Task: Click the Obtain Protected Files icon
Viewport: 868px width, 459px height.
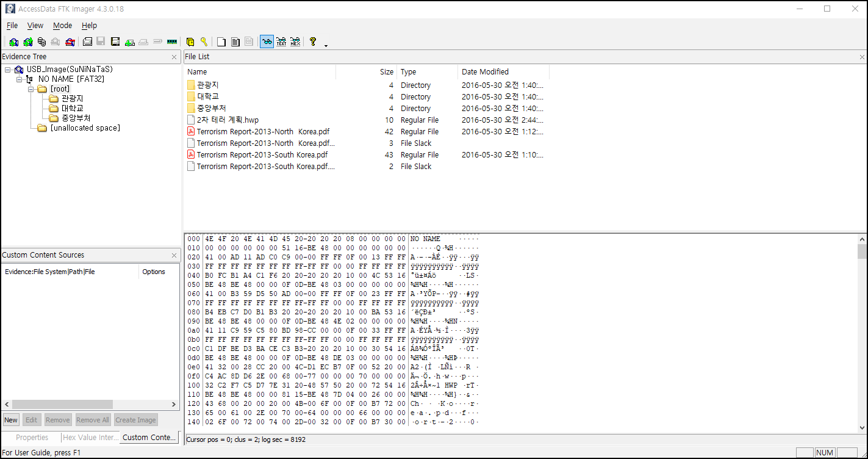Action: tap(190, 42)
